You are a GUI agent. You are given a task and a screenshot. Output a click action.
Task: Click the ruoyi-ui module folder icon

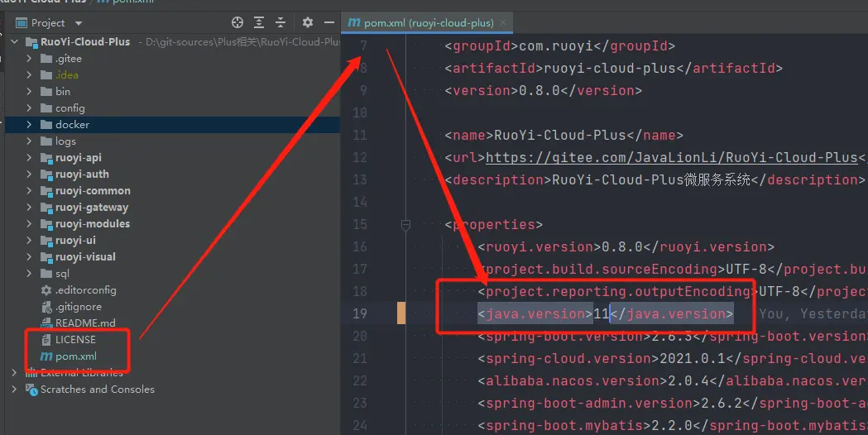[46, 241]
